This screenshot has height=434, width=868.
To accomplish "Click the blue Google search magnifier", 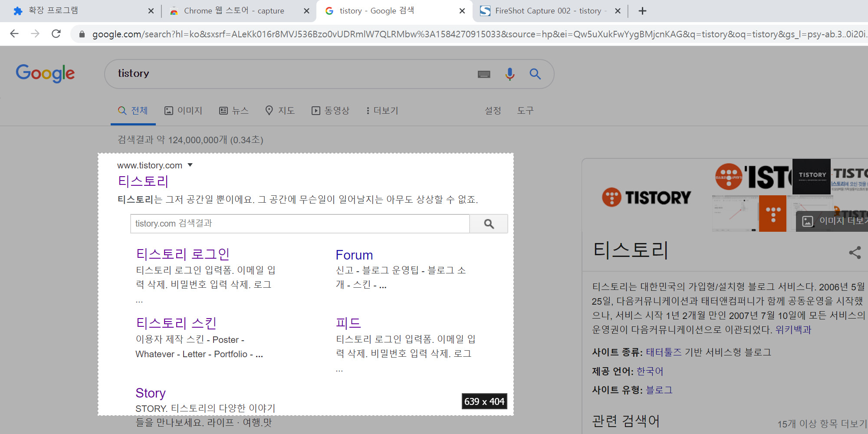I will [535, 74].
